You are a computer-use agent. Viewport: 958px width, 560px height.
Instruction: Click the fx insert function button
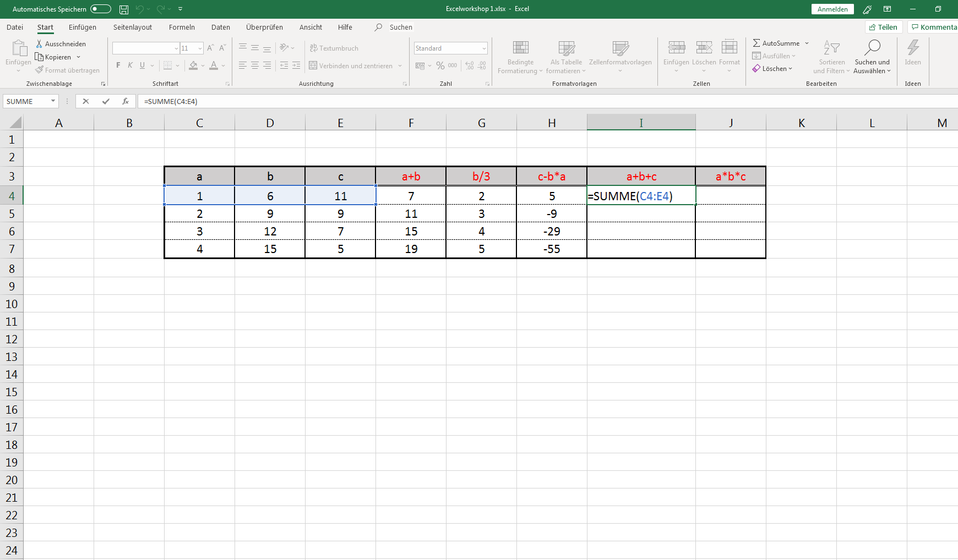click(x=126, y=101)
